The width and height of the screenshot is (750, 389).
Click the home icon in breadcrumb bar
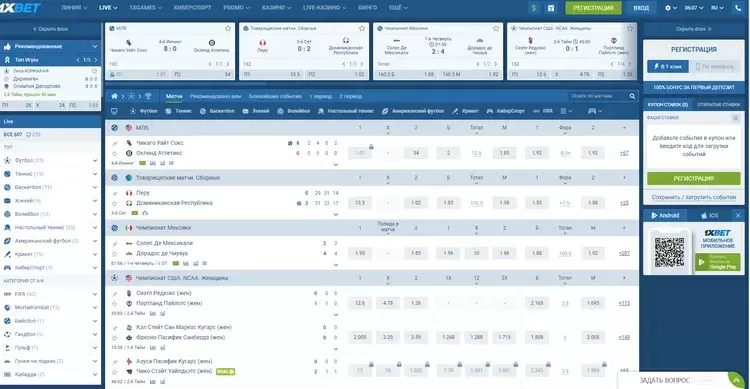click(x=114, y=96)
